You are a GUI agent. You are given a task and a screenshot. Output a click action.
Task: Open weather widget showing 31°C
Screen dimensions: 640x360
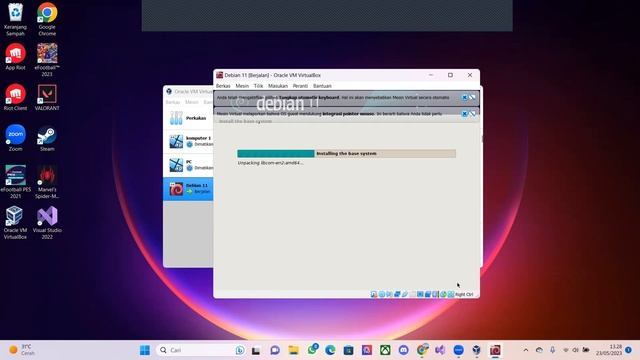(22, 350)
